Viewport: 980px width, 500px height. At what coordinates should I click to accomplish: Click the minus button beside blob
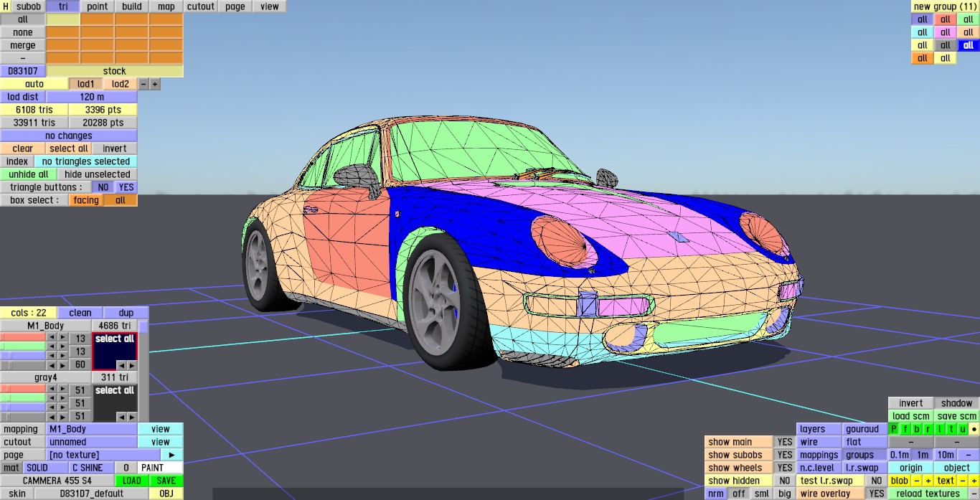tap(917, 481)
